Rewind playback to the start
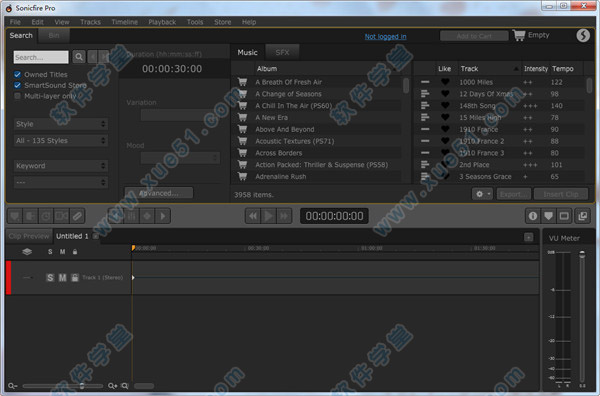The image size is (600, 396). [x=253, y=216]
